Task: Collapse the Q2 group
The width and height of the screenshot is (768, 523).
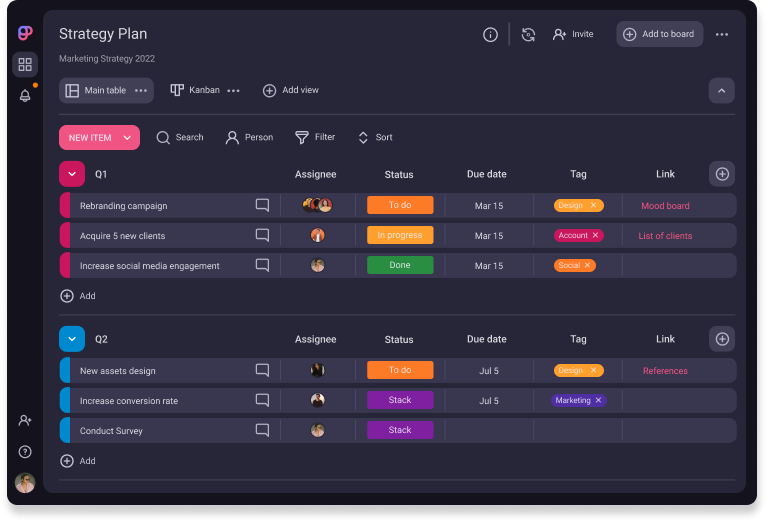Action: pyautogui.click(x=72, y=339)
